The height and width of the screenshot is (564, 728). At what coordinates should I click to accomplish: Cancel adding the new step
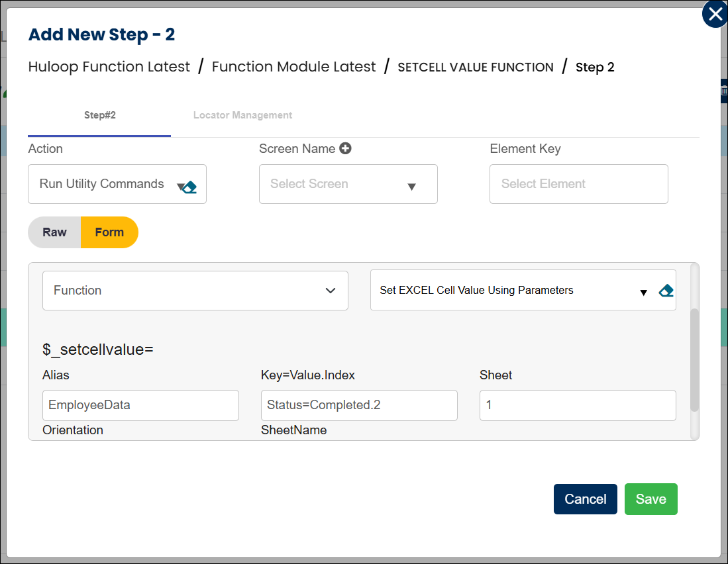[x=585, y=499]
